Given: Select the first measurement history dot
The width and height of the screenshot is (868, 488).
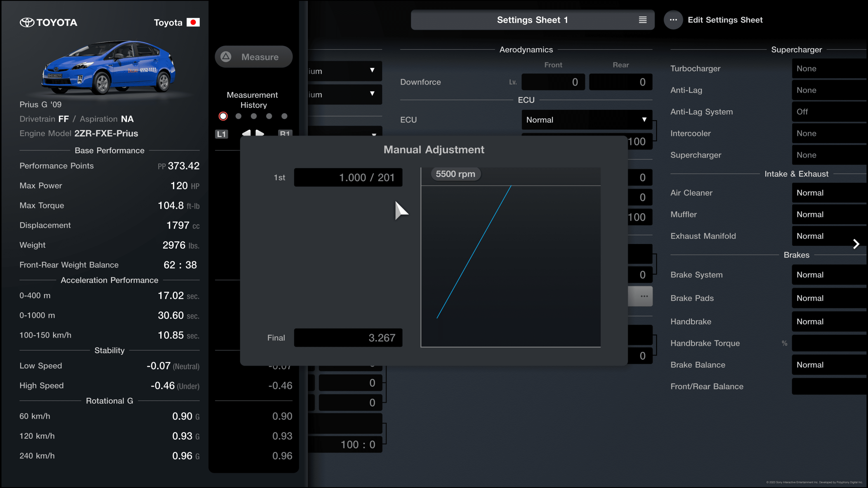Looking at the screenshot, I should pyautogui.click(x=223, y=116).
